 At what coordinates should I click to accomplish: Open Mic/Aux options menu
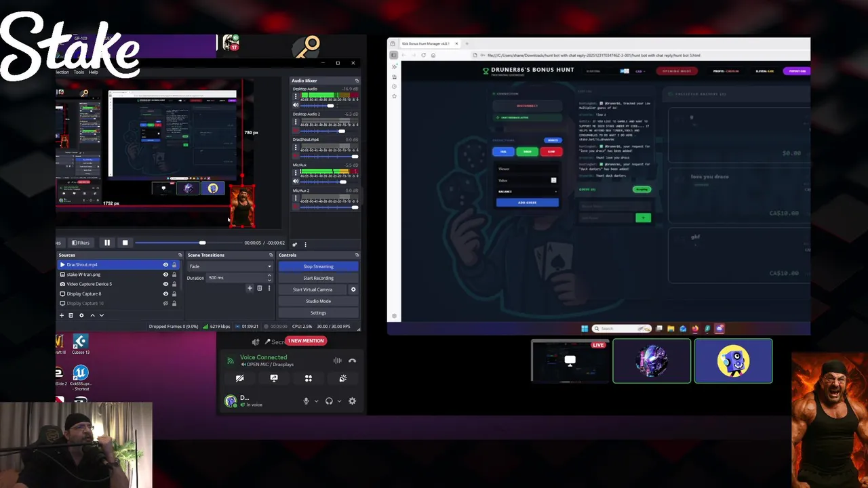tap(296, 174)
